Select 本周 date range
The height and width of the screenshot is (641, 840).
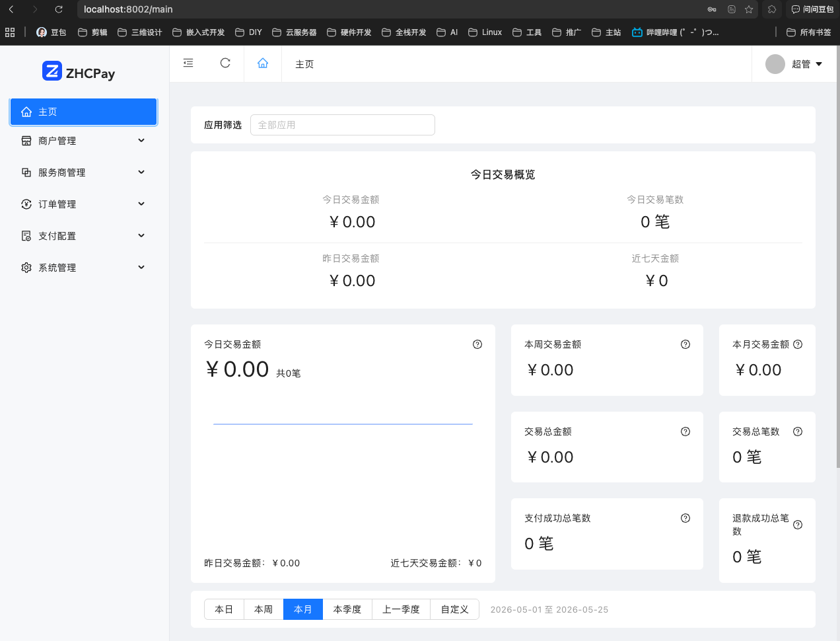pyautogui.click(x=263, y=609)
